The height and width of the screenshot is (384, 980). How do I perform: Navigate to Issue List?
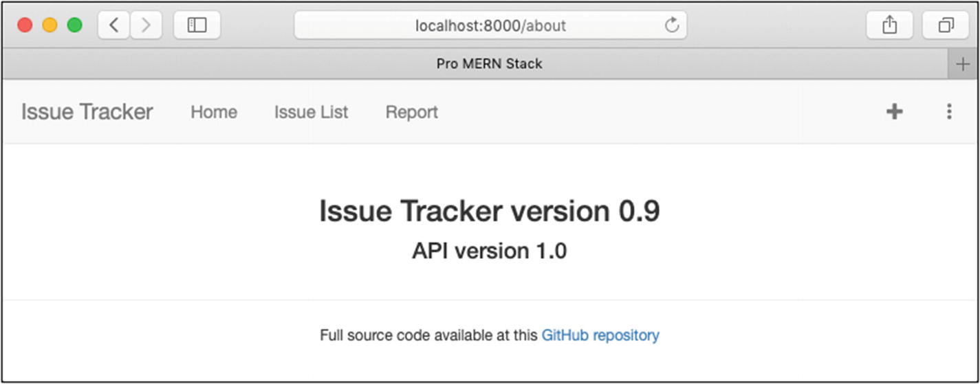311,112
